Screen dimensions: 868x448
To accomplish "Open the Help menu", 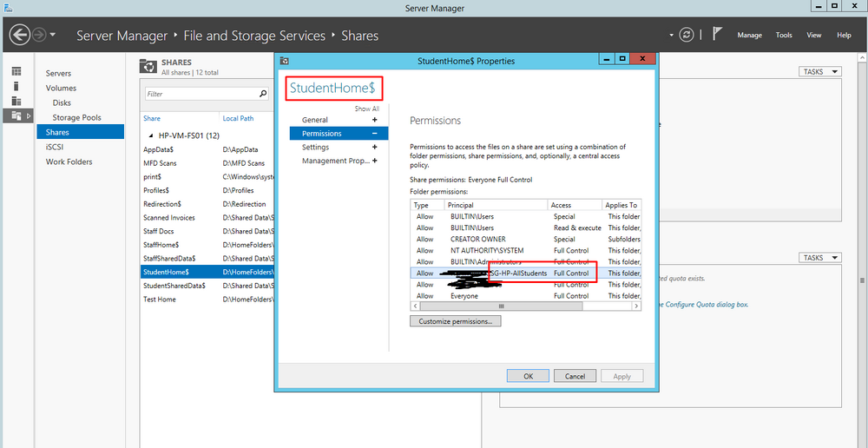I will point(844,35).
